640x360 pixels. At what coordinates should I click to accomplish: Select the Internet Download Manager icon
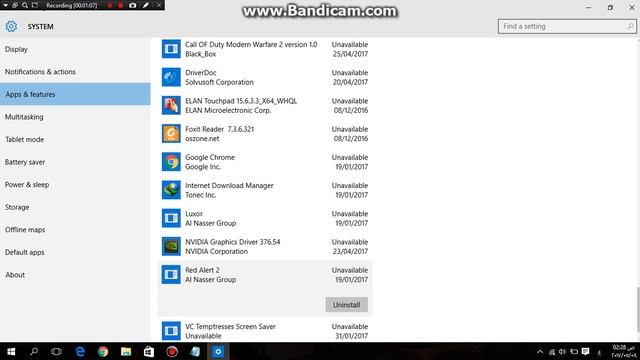(171, 190)
